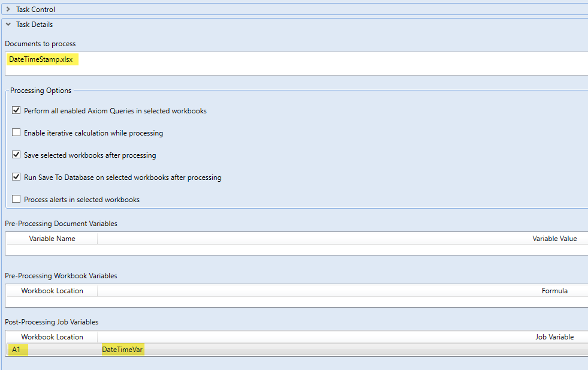Image resolution: width=588 pixels, height=370 pixels.
Task: Click Workbook Location header in Post-Processing Job Variables
Action: [52, 337]
